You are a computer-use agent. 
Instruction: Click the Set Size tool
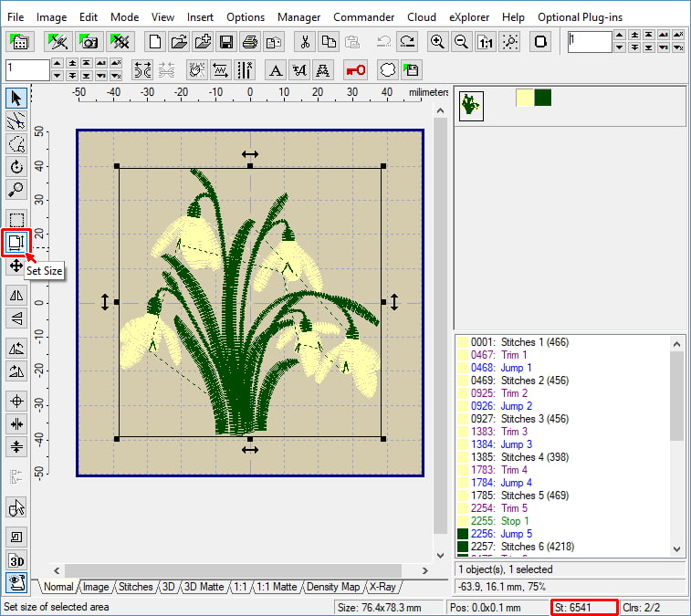tap(16, 242)
